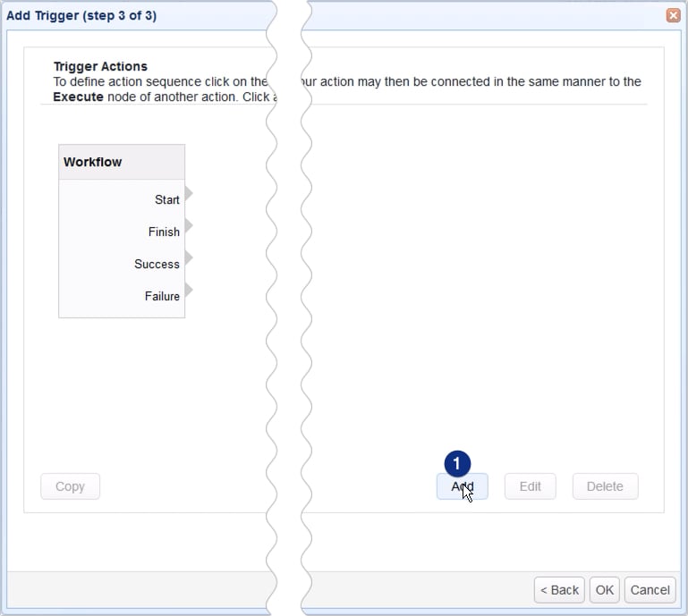Click the Edit action button
688x616 pixels.
tap(531, 486)
